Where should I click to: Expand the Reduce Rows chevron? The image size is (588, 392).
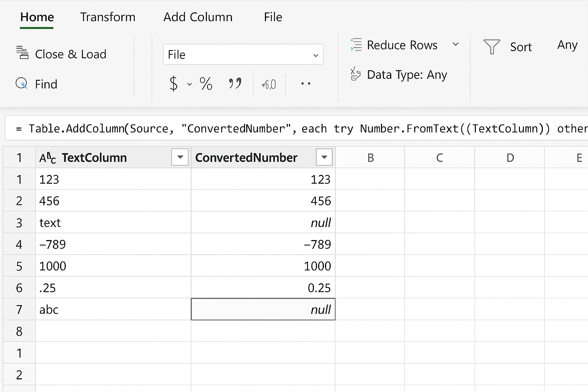pos(456,44)
